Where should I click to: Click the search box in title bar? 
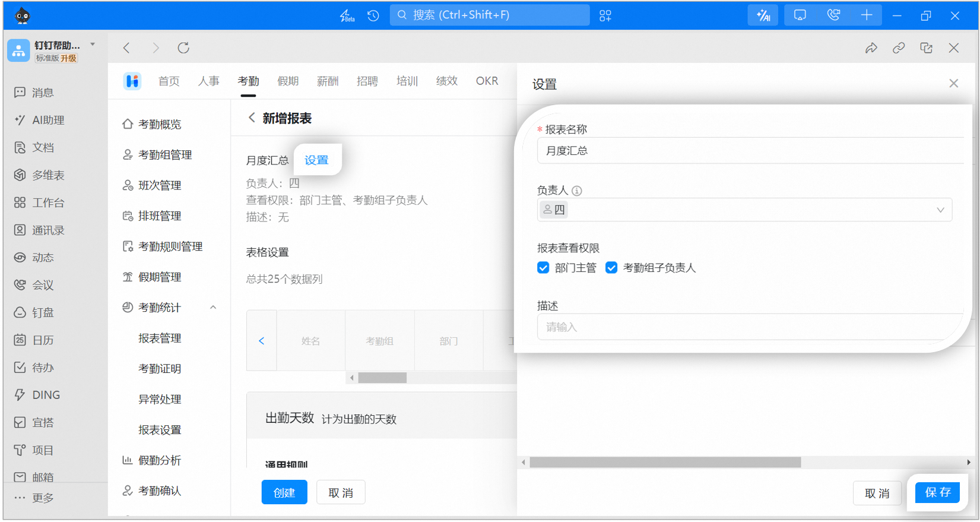coord(489,15)
